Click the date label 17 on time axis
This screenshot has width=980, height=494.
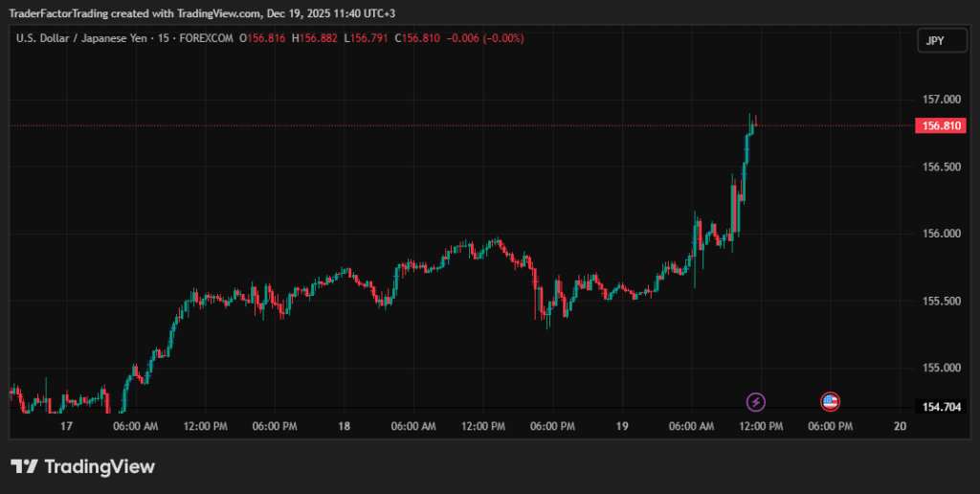pyautogui.click(x=66, y=426)
